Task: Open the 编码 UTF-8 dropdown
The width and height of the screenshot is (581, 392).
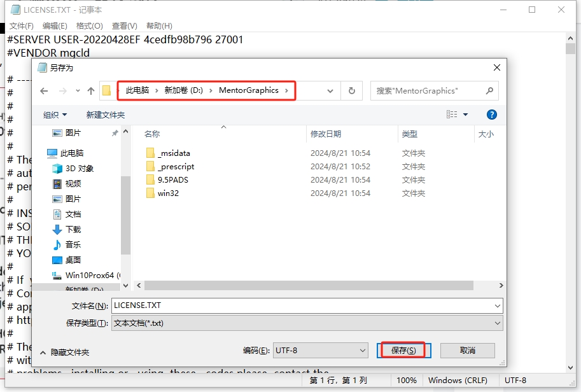Action: point(321,351)
